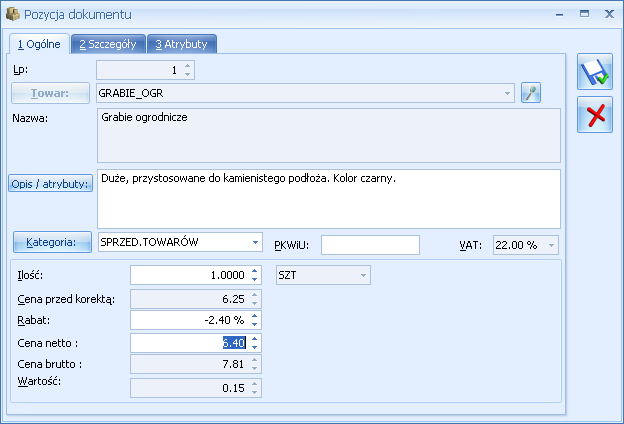Switch to the 3 Atrybuty tab

click(x=181, y=44)
